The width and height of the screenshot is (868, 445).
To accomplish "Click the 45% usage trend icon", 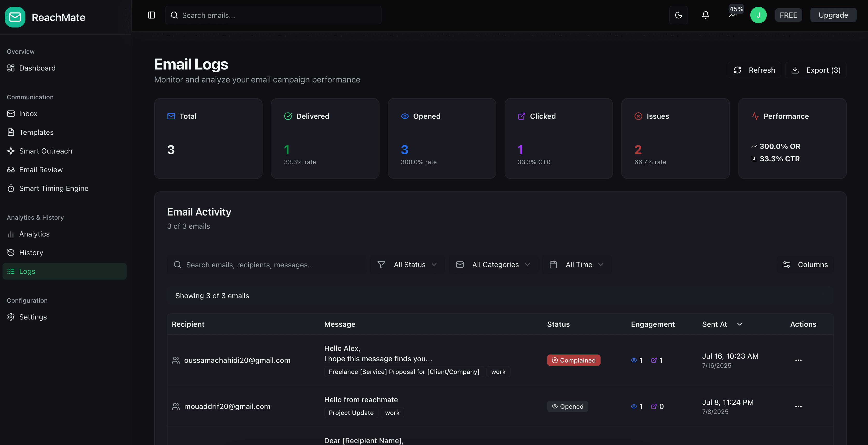I will [x=732, y=16].
